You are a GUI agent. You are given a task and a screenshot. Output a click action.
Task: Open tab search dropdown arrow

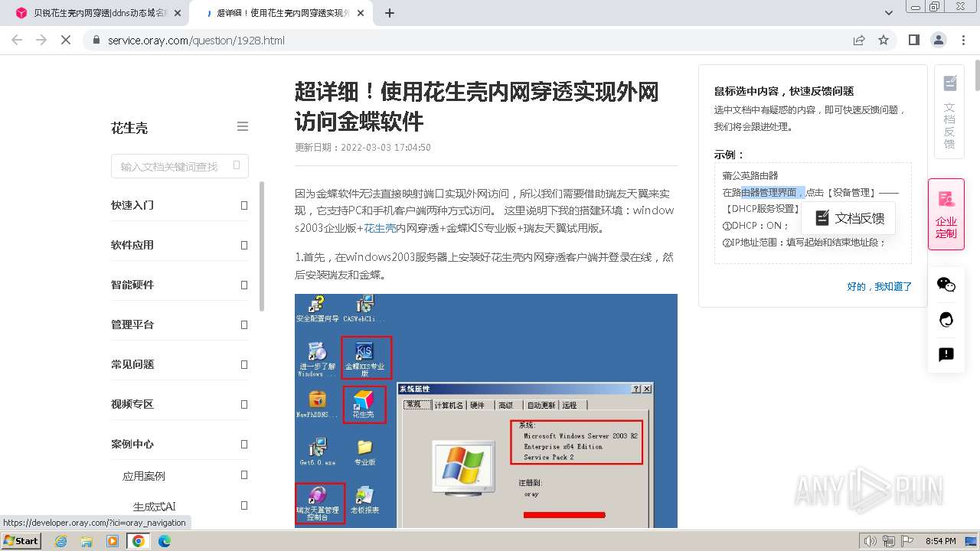pos(889,13)
